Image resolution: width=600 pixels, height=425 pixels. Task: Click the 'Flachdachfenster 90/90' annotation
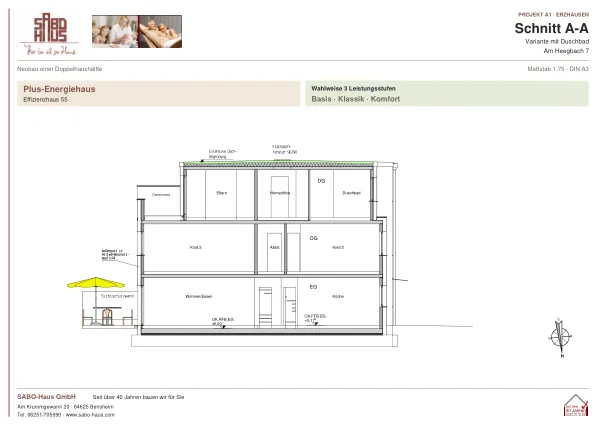(x=284, y=149)
